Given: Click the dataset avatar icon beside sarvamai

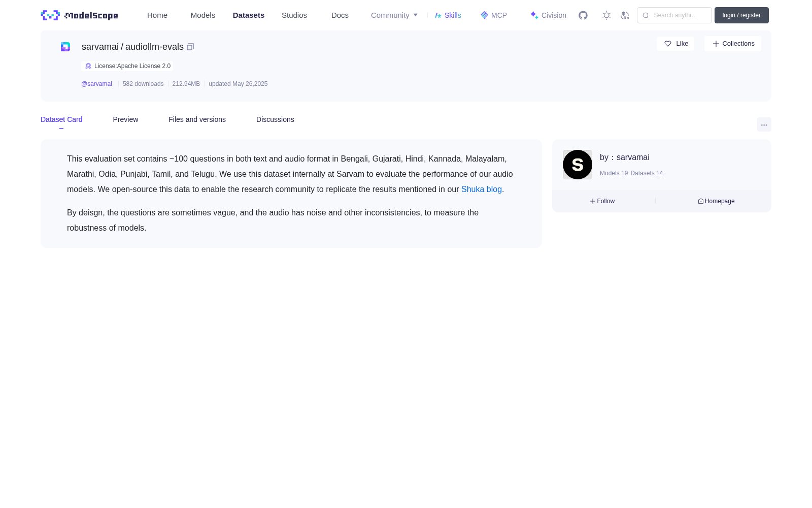Looking at the screenshot, I should (65, 47).
